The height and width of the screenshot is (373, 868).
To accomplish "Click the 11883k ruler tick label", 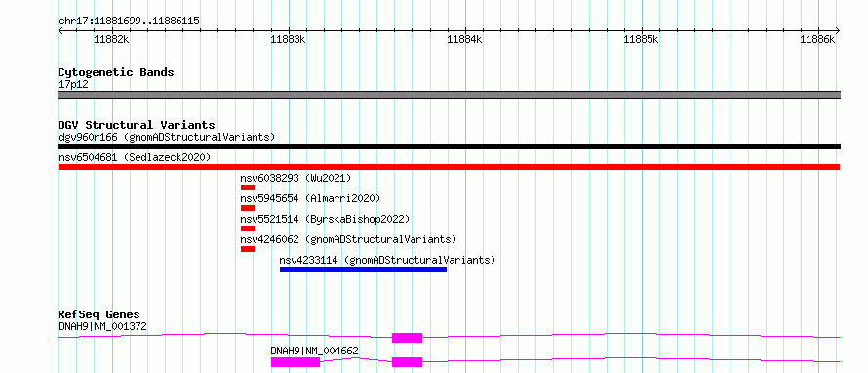I will click(x=288, y=39).
